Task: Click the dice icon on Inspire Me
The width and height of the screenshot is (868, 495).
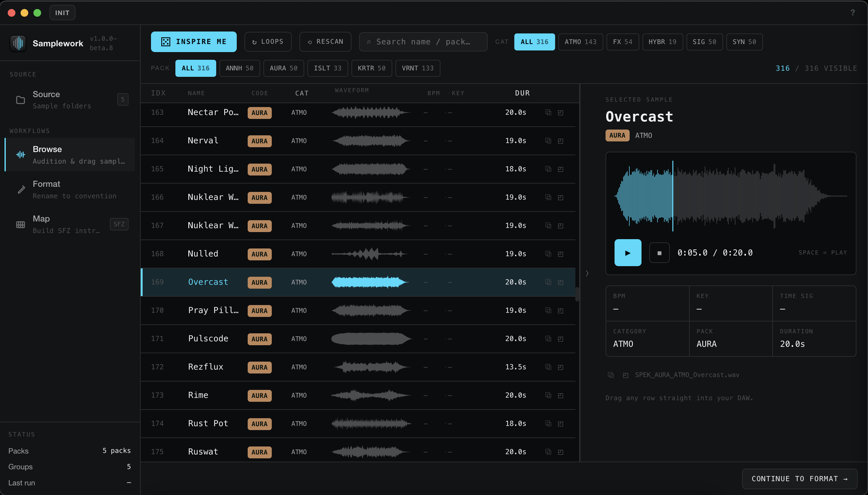Action: pyautogui.click(x=165, y=41)
